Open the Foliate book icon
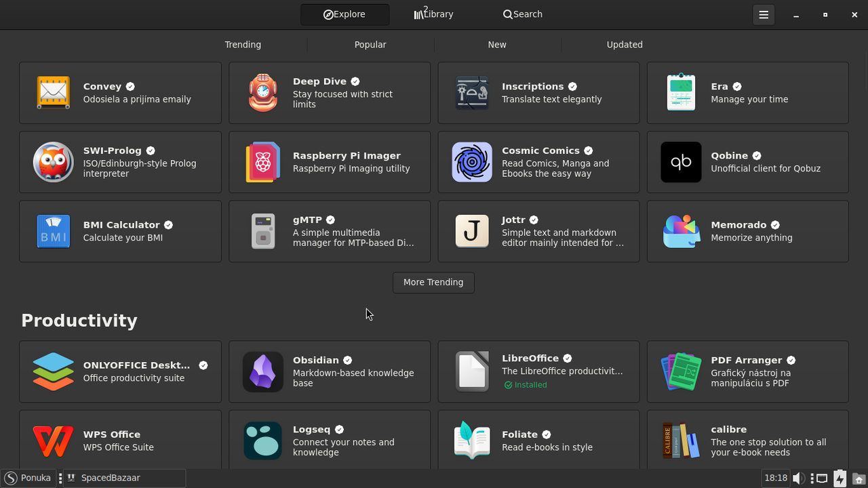 (x=472, y=441)
